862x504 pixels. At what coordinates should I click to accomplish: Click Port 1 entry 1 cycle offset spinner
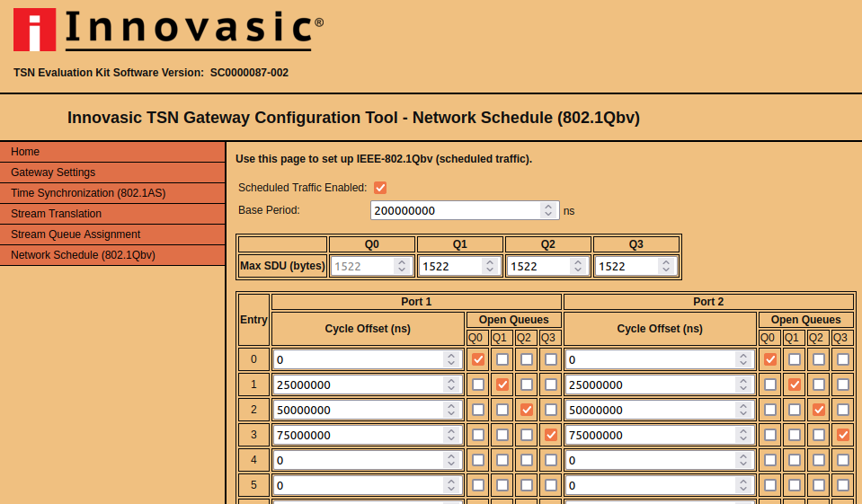tap(451, 385)
